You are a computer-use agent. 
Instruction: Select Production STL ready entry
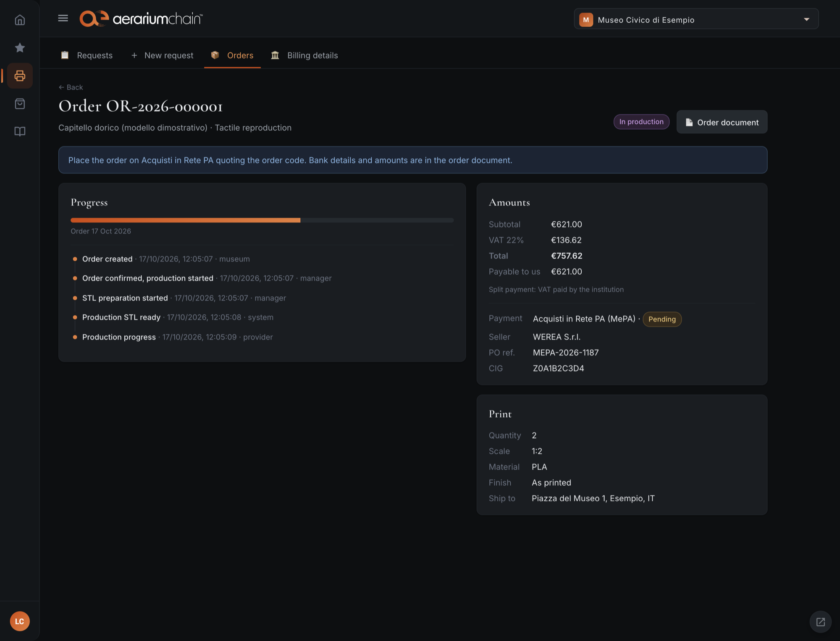pos(173,317)
